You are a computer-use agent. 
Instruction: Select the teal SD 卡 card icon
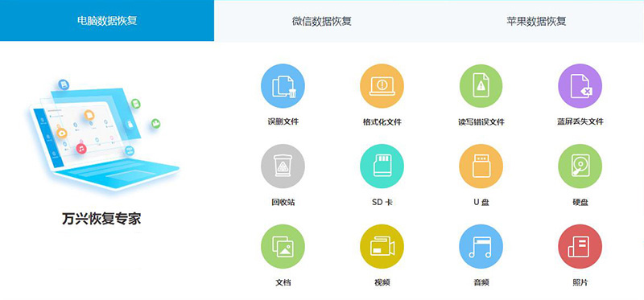tap(382, 166)
